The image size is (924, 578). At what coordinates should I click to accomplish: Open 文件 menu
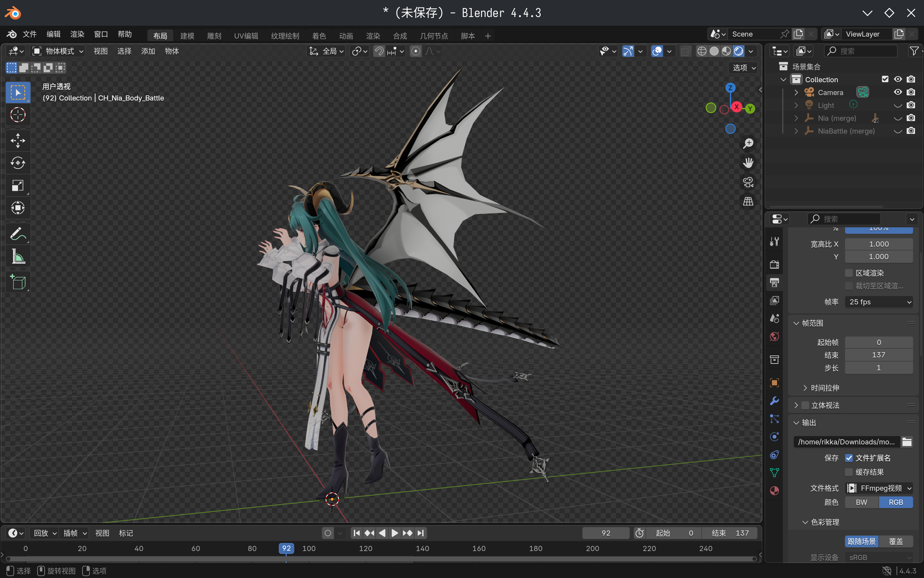point(30,34)
